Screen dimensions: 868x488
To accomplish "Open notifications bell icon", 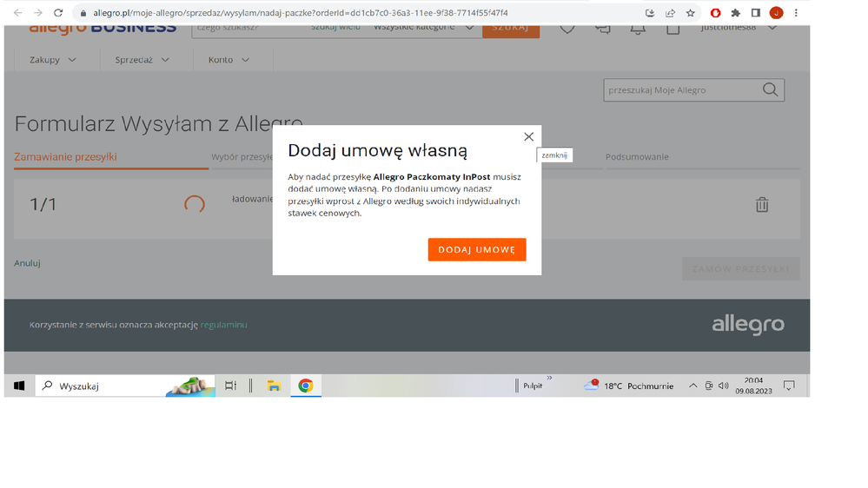I will pyautogui.click(x=638, y=30).
